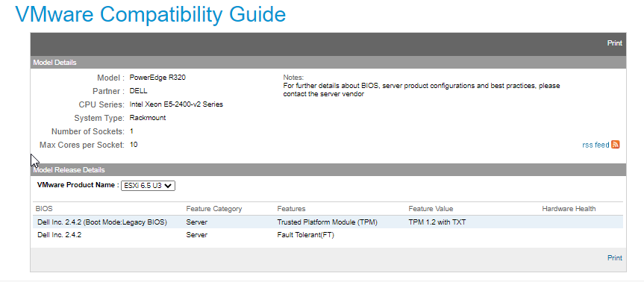Click the BIOS column header

44,209
